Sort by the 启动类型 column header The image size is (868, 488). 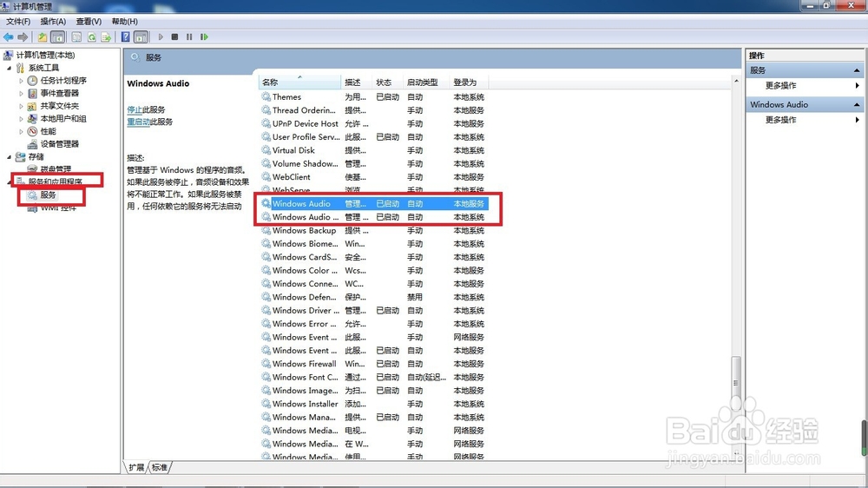coord(425,82)
